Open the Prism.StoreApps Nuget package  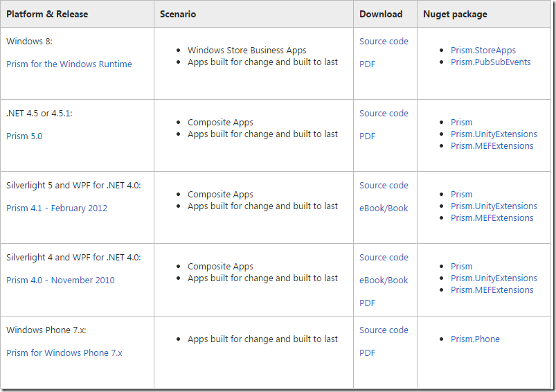[483, 51]
